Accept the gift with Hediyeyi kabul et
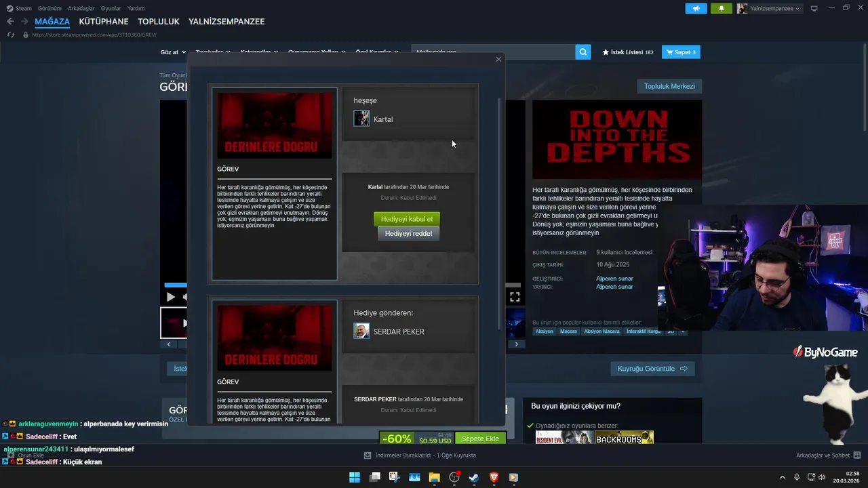 [407, 219]
